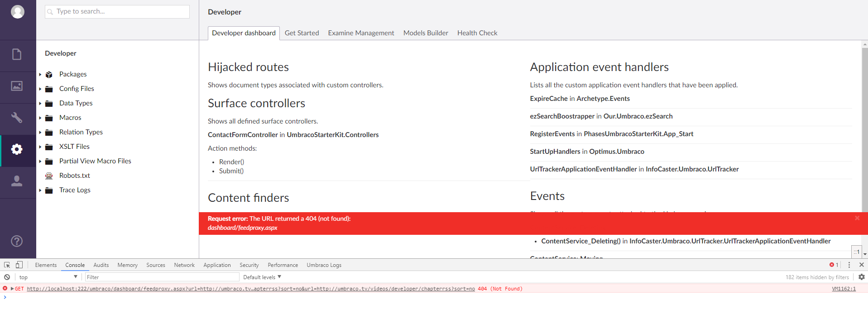Click the dashboard vertical scrollbar

[x=865, y=131]
